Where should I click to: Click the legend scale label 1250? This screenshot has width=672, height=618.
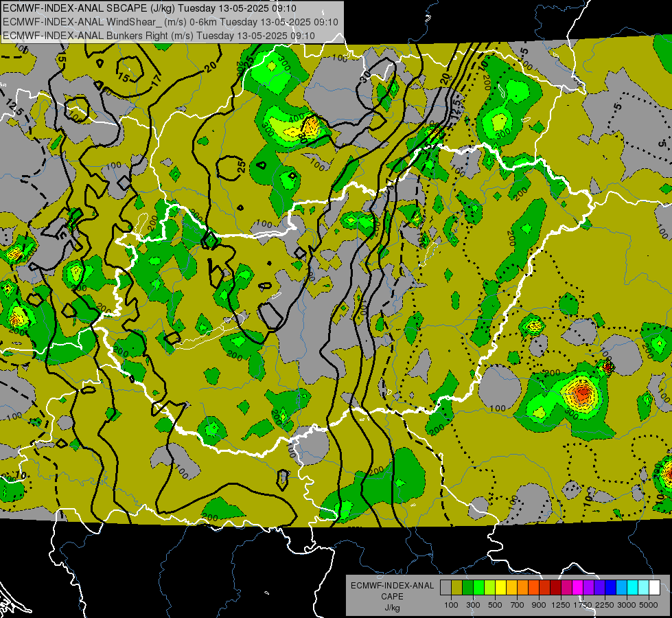click(561, 605)
